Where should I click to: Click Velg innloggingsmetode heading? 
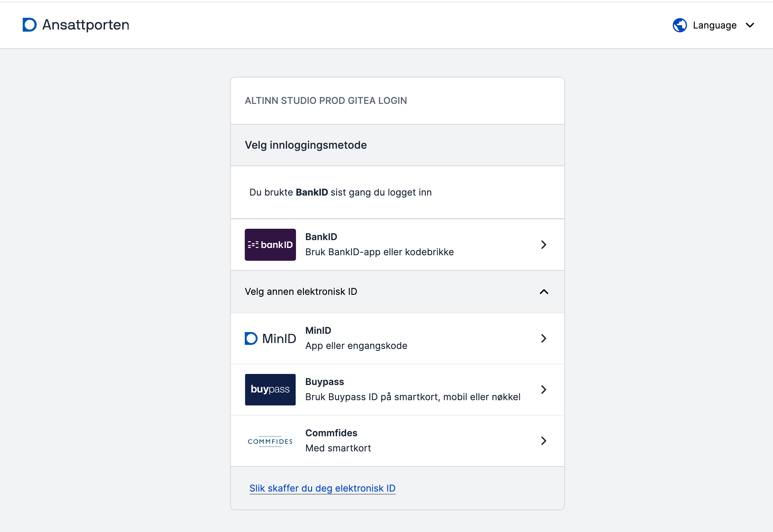tap(306, 145)
